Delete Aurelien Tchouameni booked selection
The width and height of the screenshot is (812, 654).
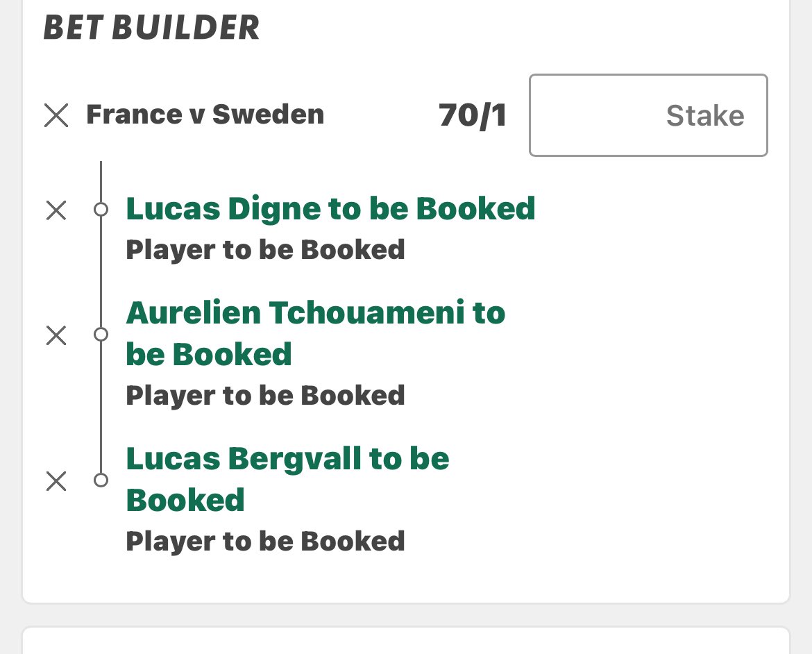tap(56, 335)
